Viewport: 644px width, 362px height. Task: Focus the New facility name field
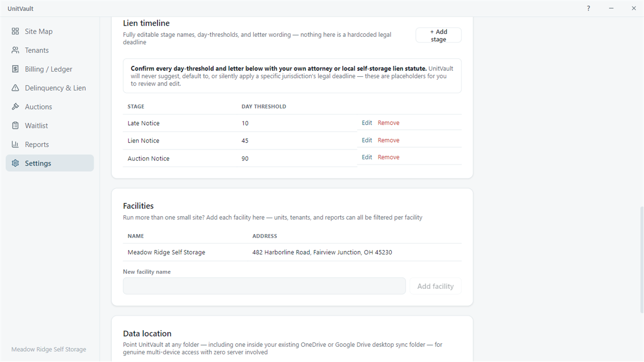264,286
